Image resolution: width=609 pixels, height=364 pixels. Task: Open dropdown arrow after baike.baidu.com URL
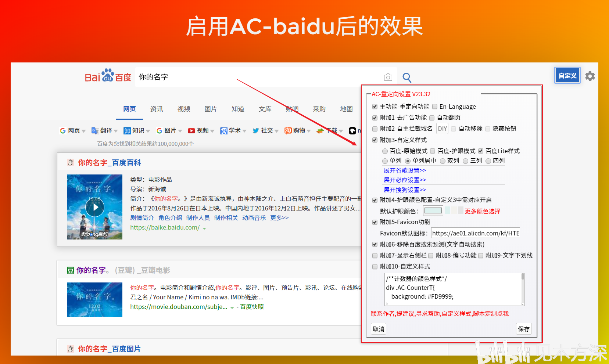click(204, 228)
